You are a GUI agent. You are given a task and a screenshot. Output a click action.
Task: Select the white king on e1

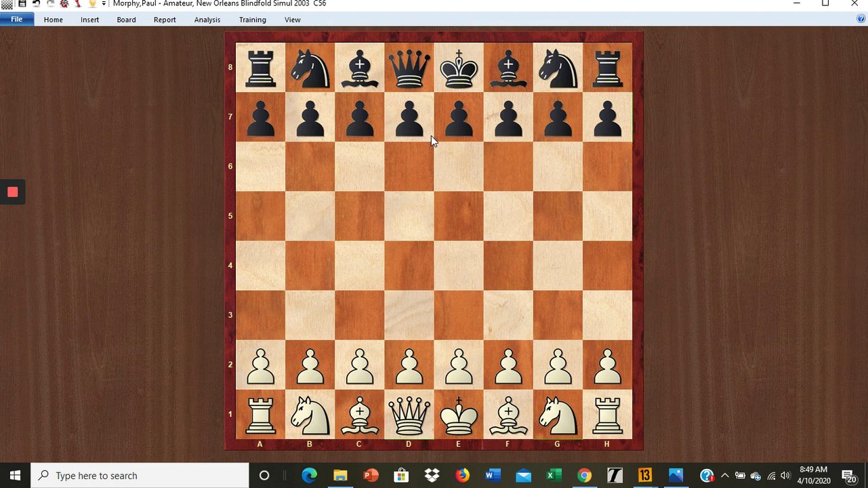pos(459,415)
